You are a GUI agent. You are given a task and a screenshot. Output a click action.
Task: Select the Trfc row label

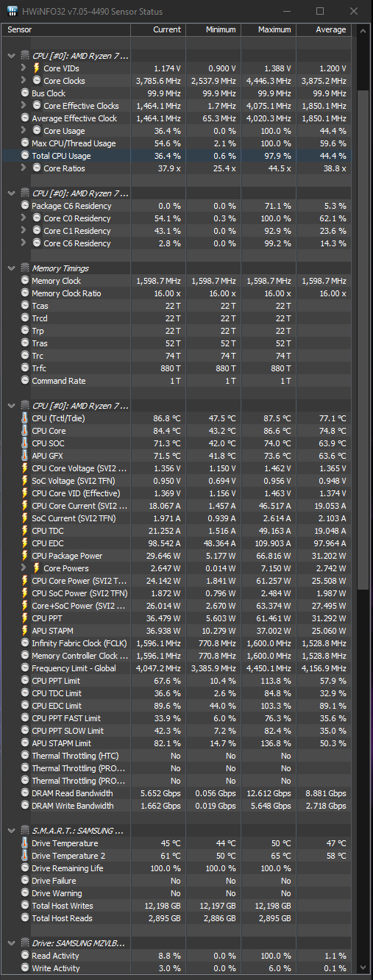[x=40, y=368]
